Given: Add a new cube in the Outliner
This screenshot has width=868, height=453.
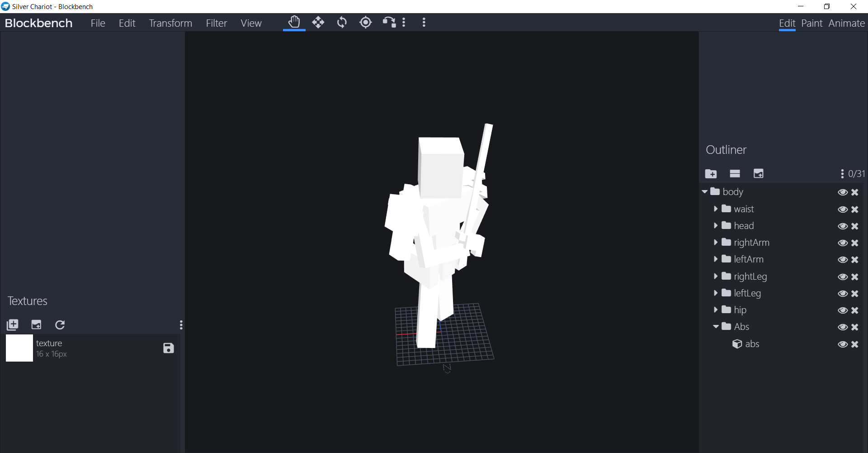Looking at the screenshot, I should point(759,174).
